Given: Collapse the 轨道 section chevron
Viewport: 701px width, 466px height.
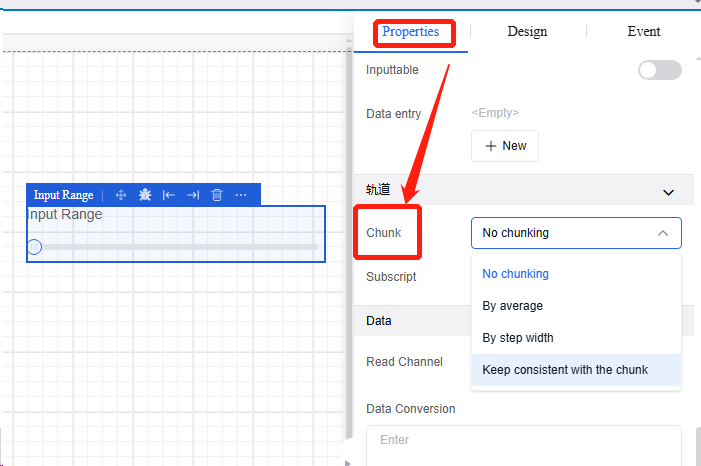Looking at the screenshot, I should pos(668,193).
